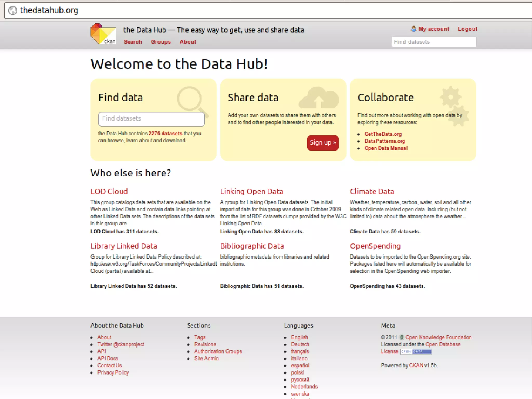532x399 pixels.
Task: Open the Tags section link
Action: coord(200,337)
